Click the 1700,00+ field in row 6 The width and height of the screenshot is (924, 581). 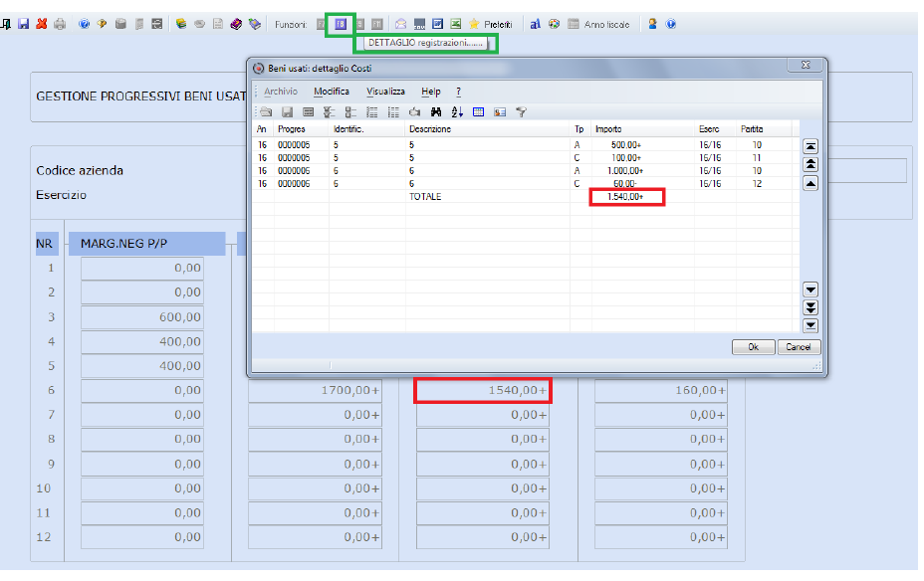pyautogui.click(x=316, y=390)
